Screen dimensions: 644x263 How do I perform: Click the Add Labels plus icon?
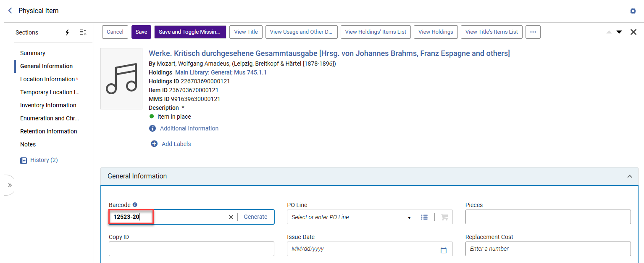click(154, 144)
